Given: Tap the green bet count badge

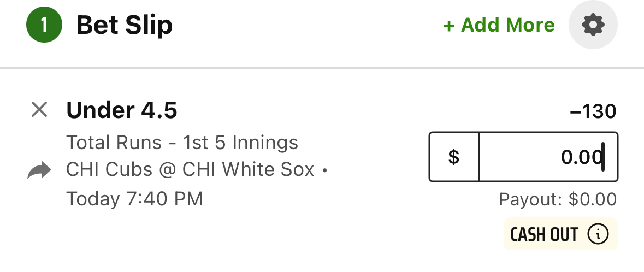Looking at the screenshot, I should pos(44,25).
